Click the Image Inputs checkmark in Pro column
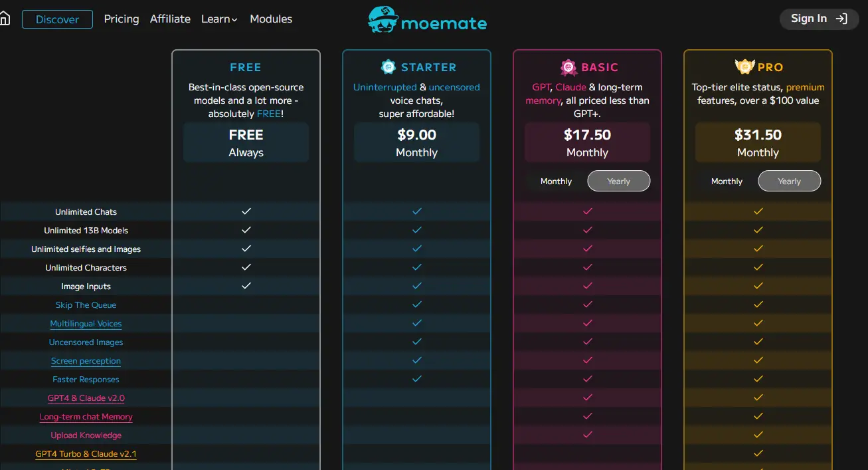 [x=758, y=286]
